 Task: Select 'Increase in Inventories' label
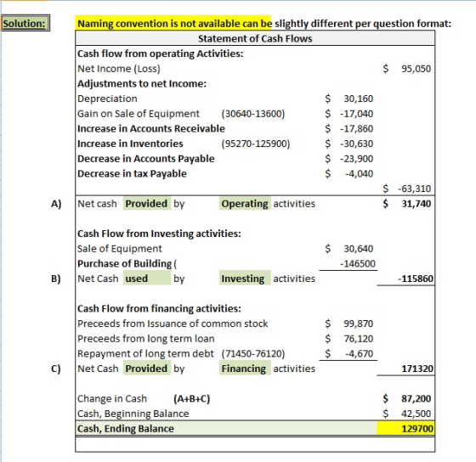130,144
